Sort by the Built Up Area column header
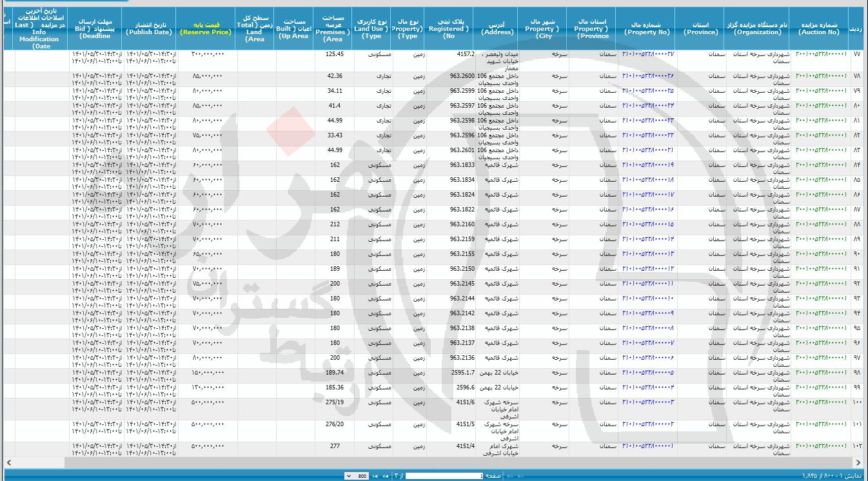The width and height of the screenshot is (868, 481). pos(293,28)
